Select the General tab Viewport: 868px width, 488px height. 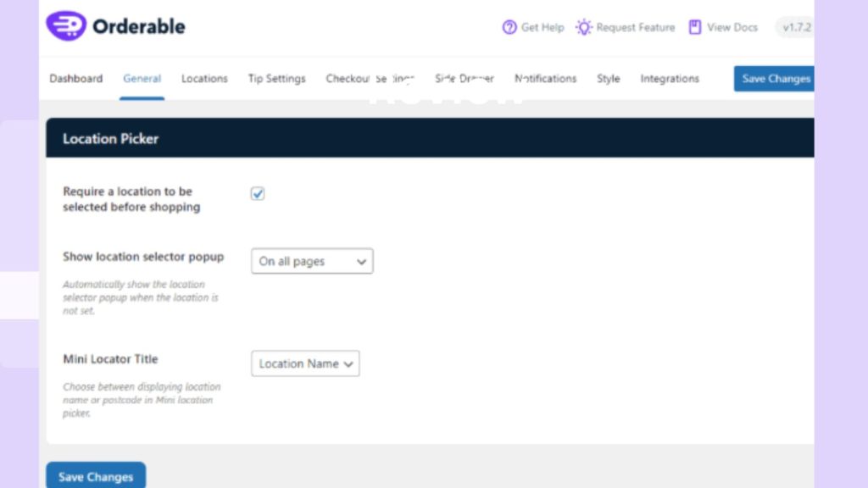[142, 79]
